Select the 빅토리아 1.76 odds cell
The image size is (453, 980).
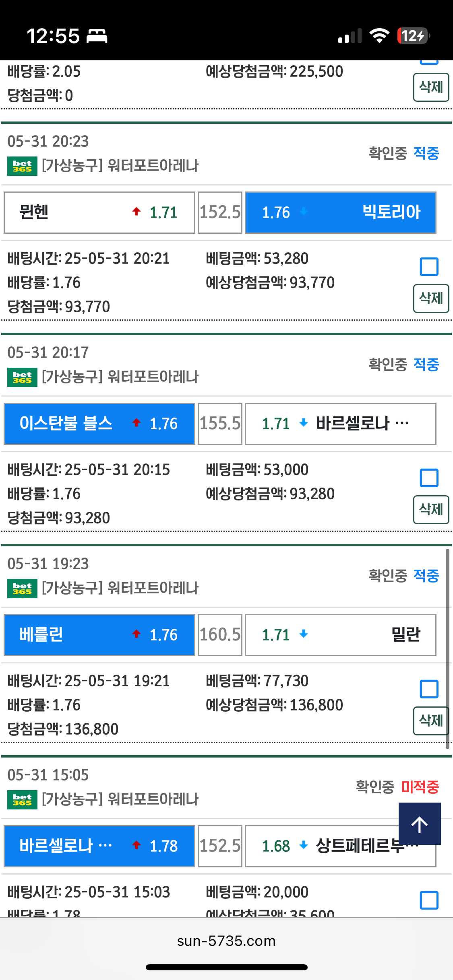click(x=341, y=212)
